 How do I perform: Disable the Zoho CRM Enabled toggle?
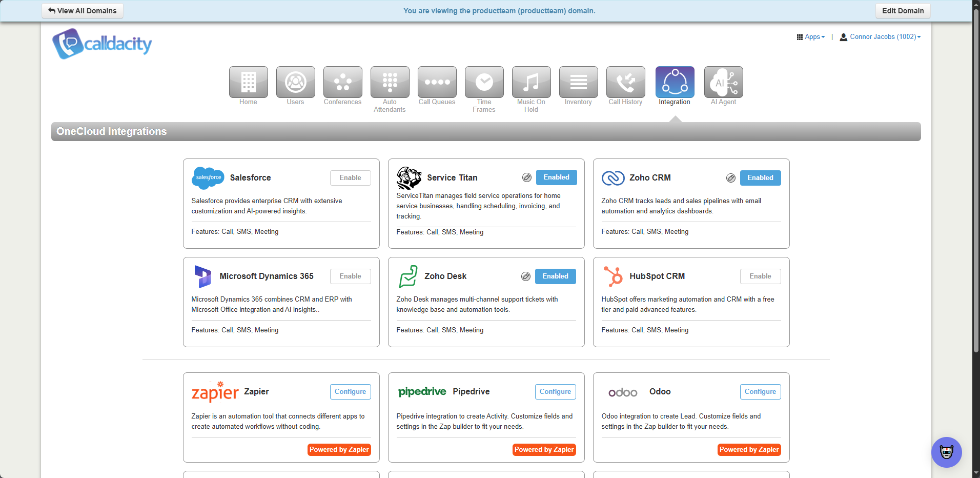(x=760, y=178)
